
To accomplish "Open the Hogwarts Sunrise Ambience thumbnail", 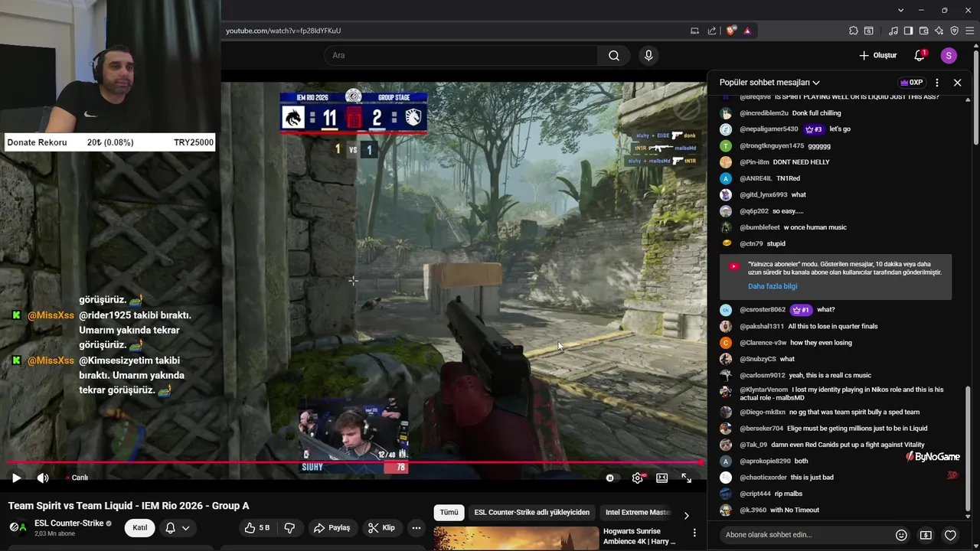I will point(515,539).
